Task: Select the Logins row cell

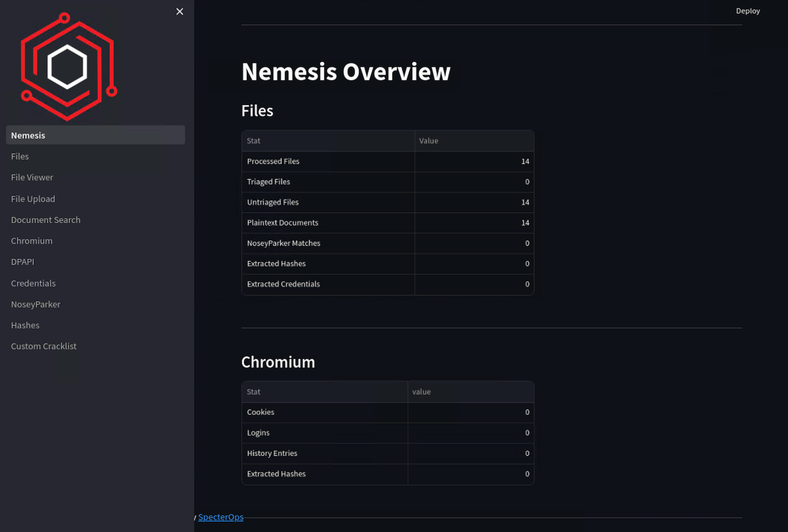Action: tap(325, 432)
